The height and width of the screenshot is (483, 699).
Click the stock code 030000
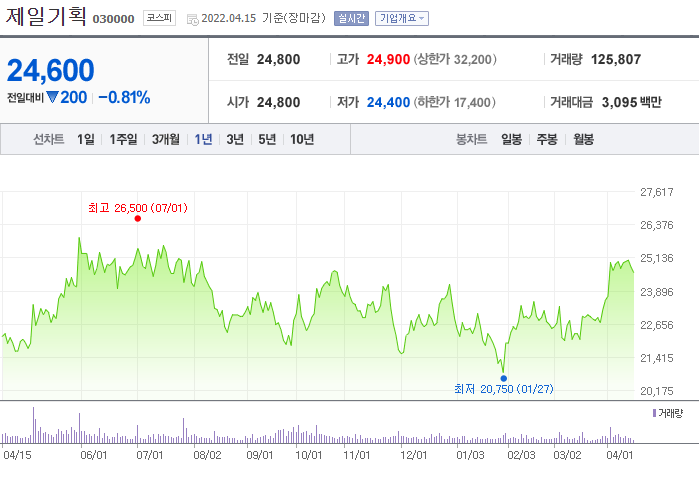[113, 19]
